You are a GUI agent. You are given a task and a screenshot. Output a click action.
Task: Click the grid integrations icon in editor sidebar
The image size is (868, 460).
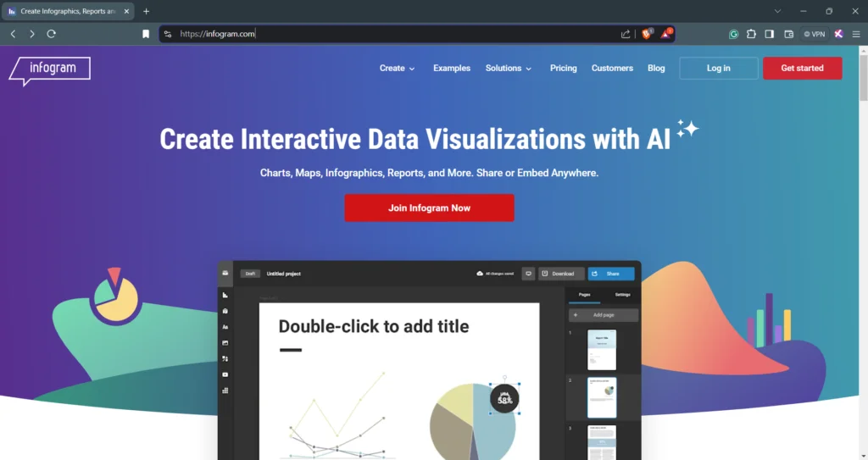[x=225, y=391]
